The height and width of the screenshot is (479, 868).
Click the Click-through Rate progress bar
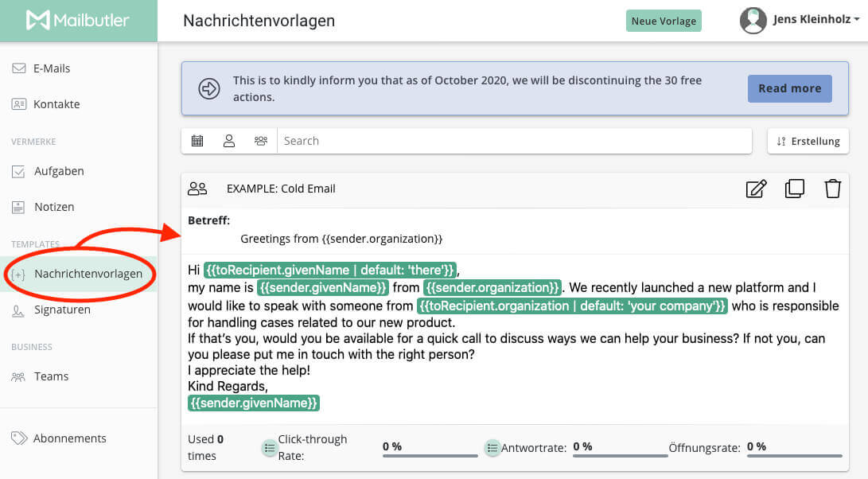(x=430, y=456)
